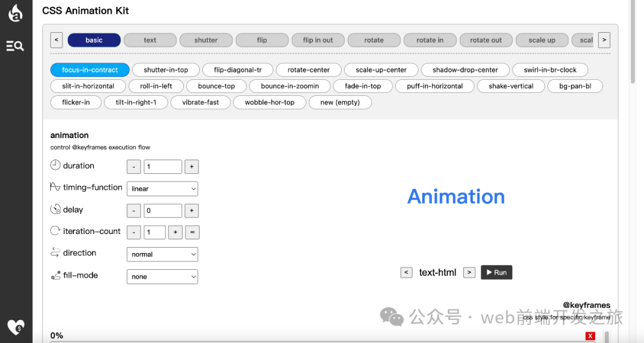Viewport: 644px width, 343px height.
Task: Select the rotate category tab
Action: click(374, 40)
